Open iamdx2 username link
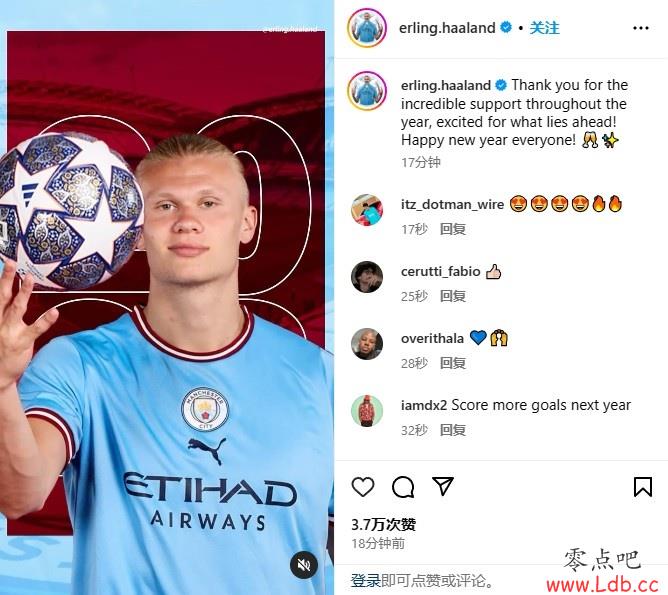The height and width of the screenshot is (595, 668). point(424,405)
